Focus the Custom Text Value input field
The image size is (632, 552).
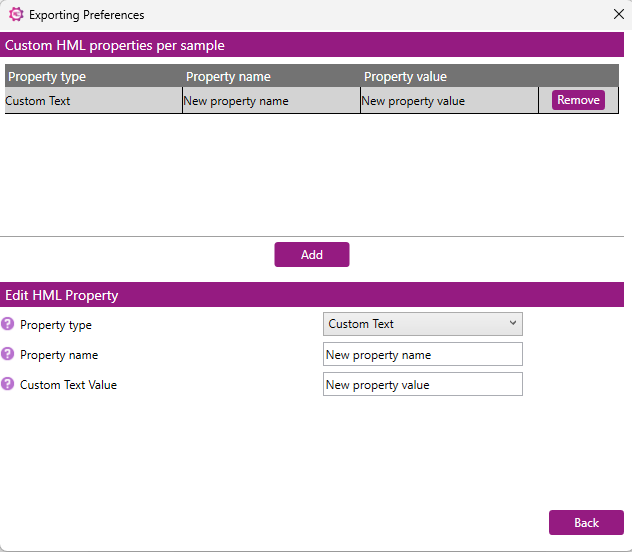point(422,384)
